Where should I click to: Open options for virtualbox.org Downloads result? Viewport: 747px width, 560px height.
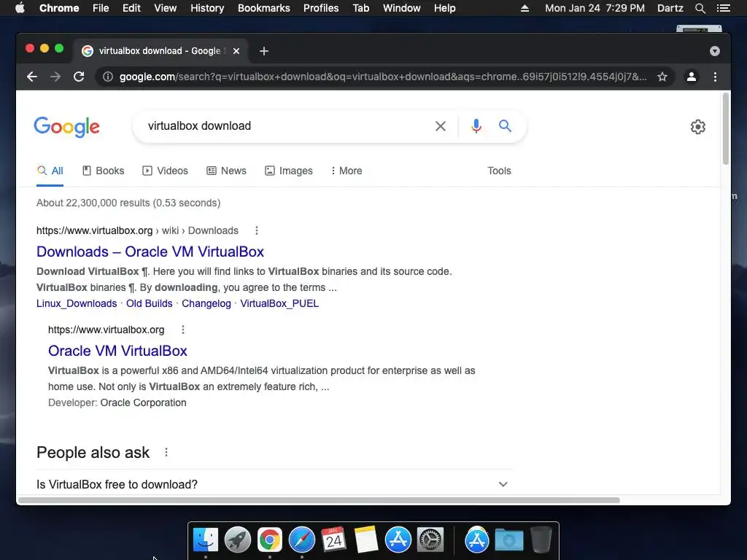tap(257, 230)
